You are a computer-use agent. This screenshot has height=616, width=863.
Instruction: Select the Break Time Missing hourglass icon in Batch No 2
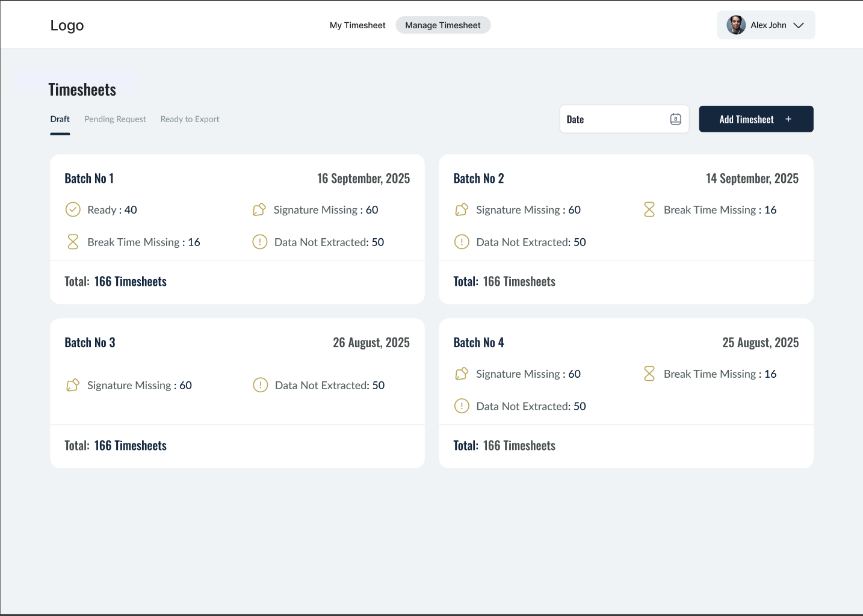[x=649, y=209]
